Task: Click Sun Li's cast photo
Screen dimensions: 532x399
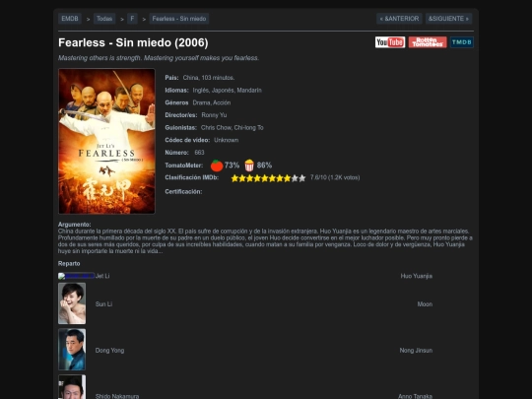Action: pos(72,303)
